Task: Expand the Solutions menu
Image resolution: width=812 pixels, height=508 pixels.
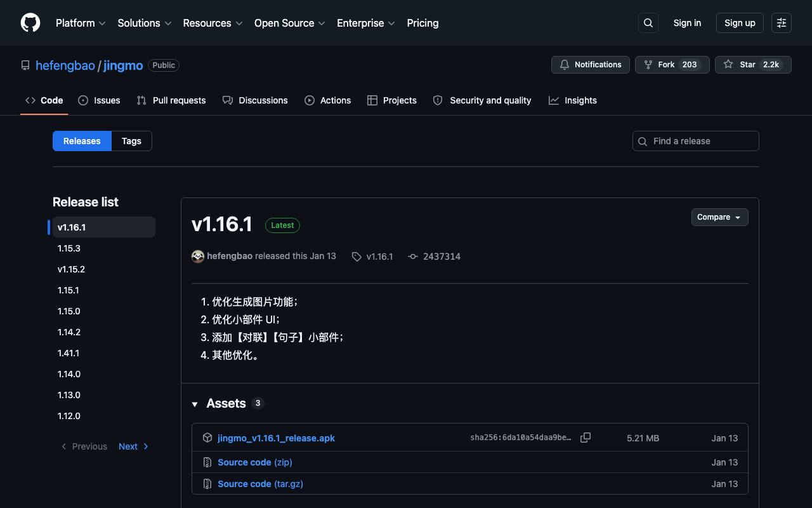Action: [145, 23]
